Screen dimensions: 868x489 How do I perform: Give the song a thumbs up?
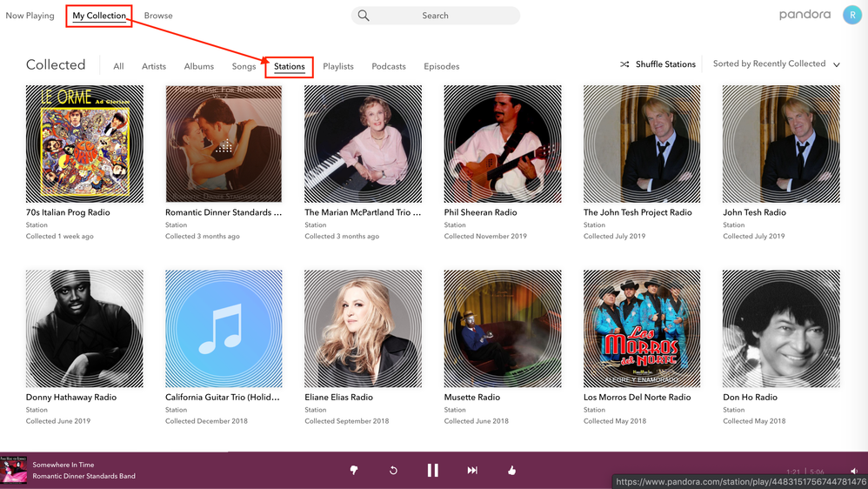click(511, 471)
